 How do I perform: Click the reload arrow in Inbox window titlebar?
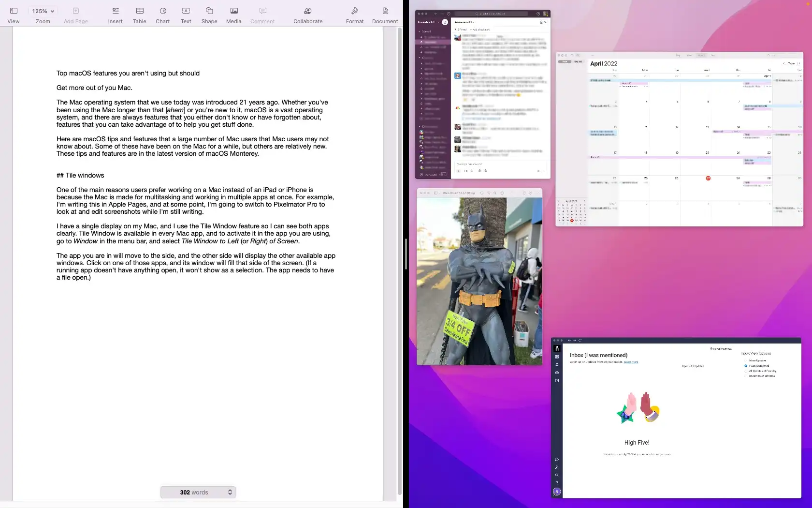(x=580, y=340)
